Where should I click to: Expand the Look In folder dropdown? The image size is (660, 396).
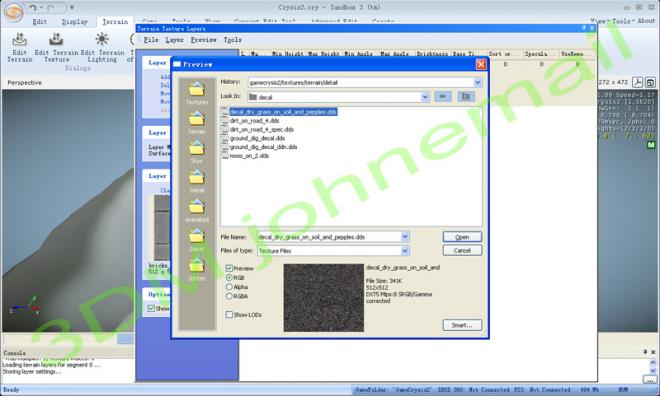(425, 97)
